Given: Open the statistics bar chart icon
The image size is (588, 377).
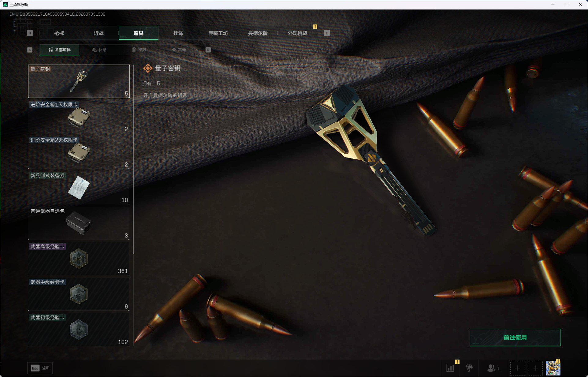Looking at the screenshot, I should point(450,368).
